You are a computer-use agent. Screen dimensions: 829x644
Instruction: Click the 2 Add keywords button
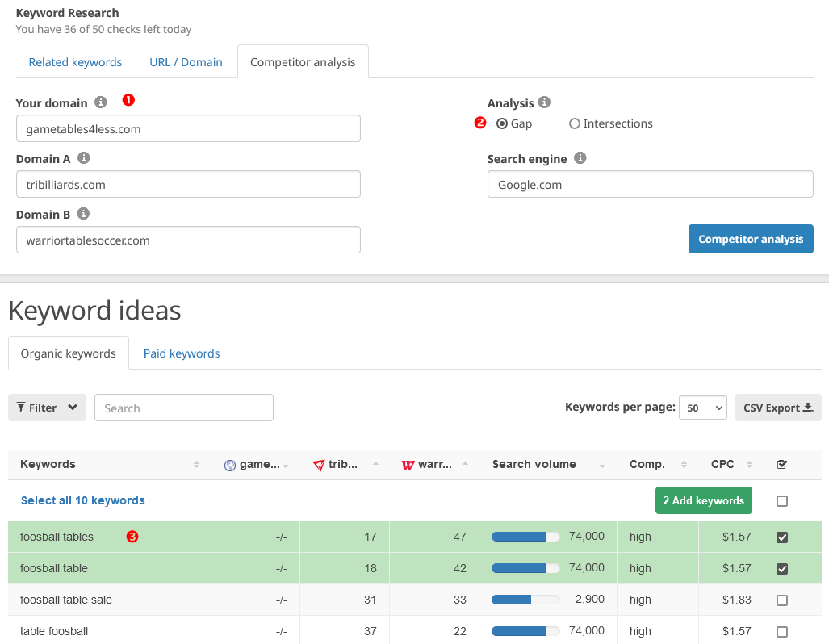[x=704, y=500]
